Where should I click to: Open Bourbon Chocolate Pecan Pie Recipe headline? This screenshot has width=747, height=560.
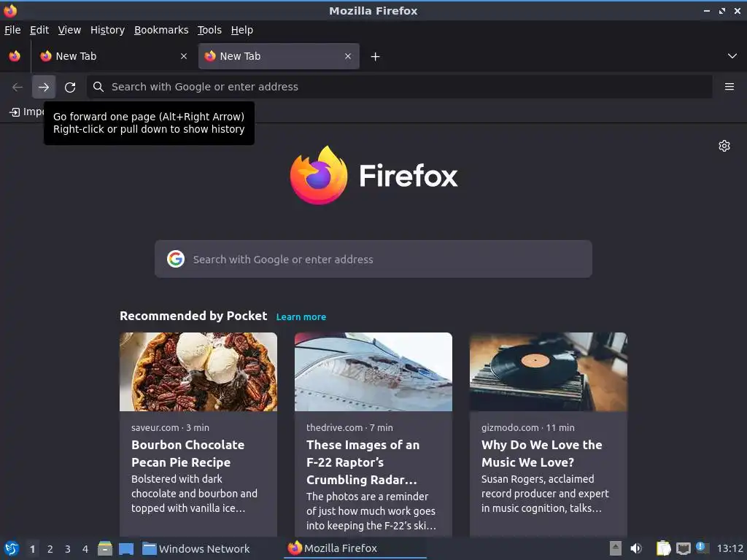(x=187, y=454)
